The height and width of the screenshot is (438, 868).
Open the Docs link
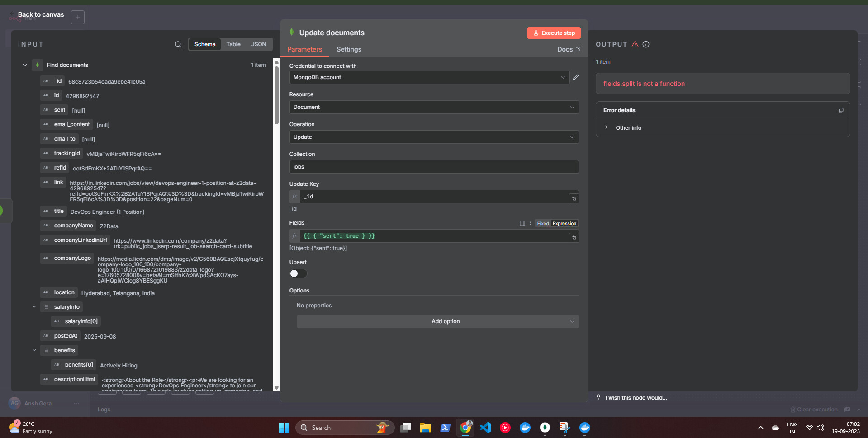point(565,49)
